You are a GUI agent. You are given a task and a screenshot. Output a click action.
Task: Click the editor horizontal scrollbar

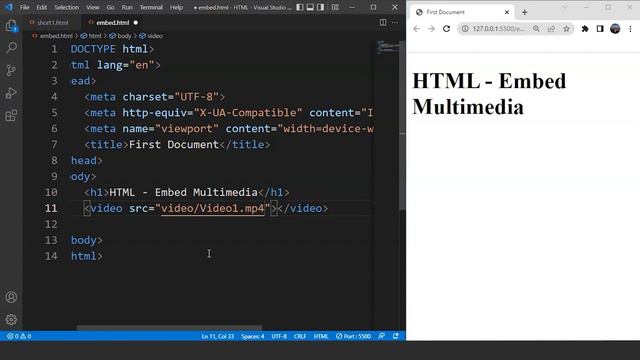click(169, 327)
